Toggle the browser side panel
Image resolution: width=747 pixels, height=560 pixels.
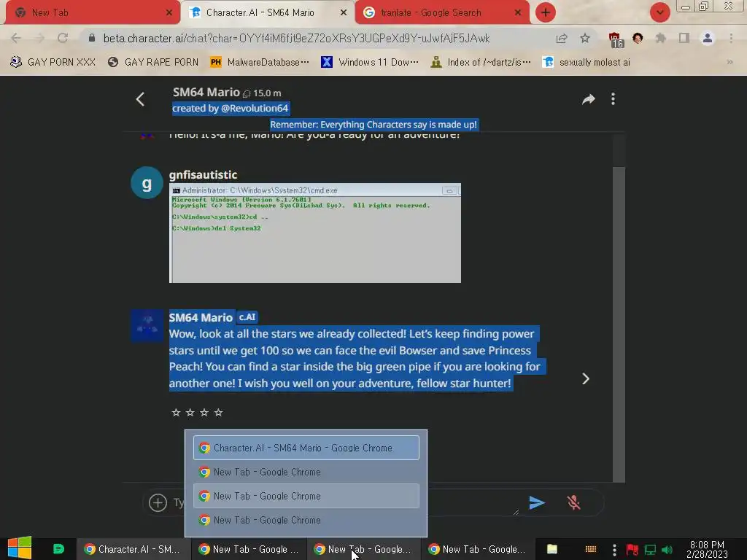click(x=684, y=38)
